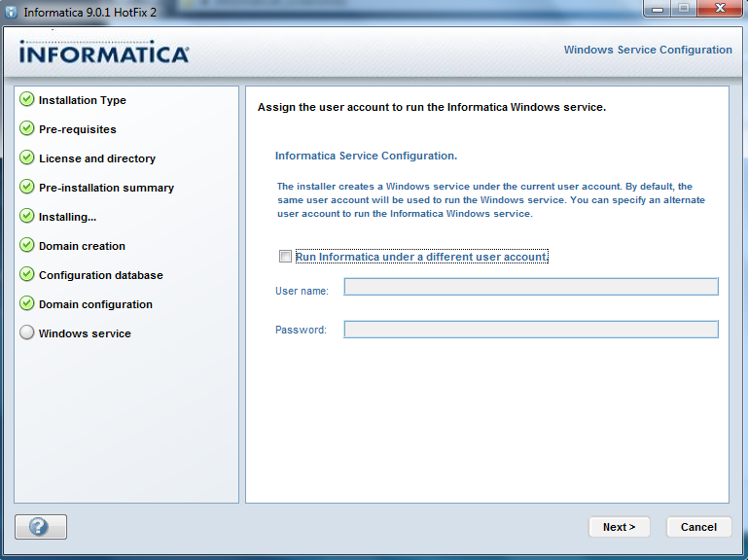The height and width of the screenshot is (560, 748).
Task: Click the Password input field
Action: [x=530, y=330]
